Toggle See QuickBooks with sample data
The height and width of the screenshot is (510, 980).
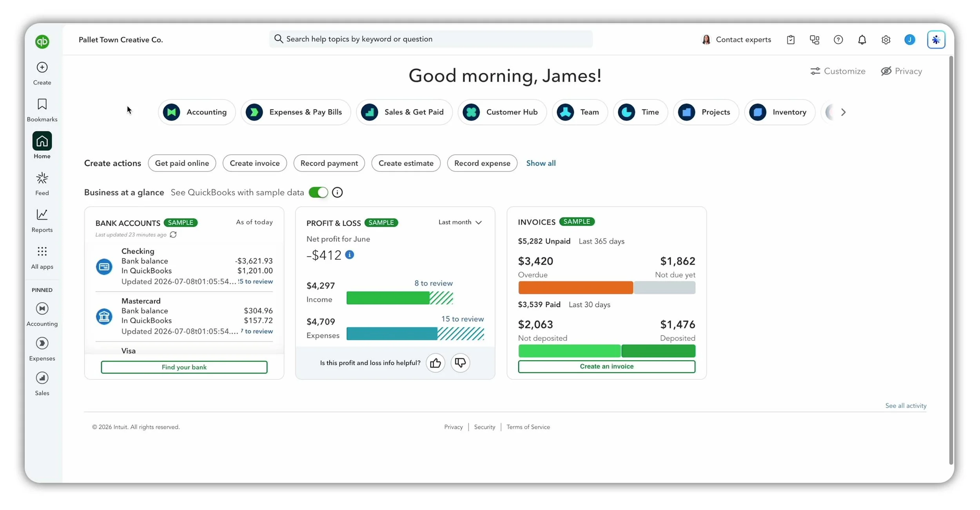318,192
